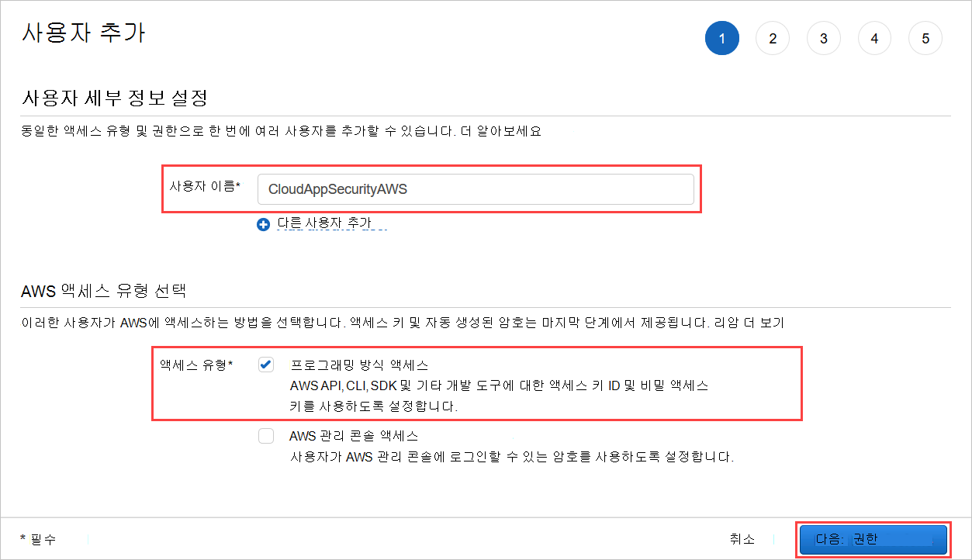Select step 5, the final wizard step
This screenshot has width=972, height=560.
point(925,38)
